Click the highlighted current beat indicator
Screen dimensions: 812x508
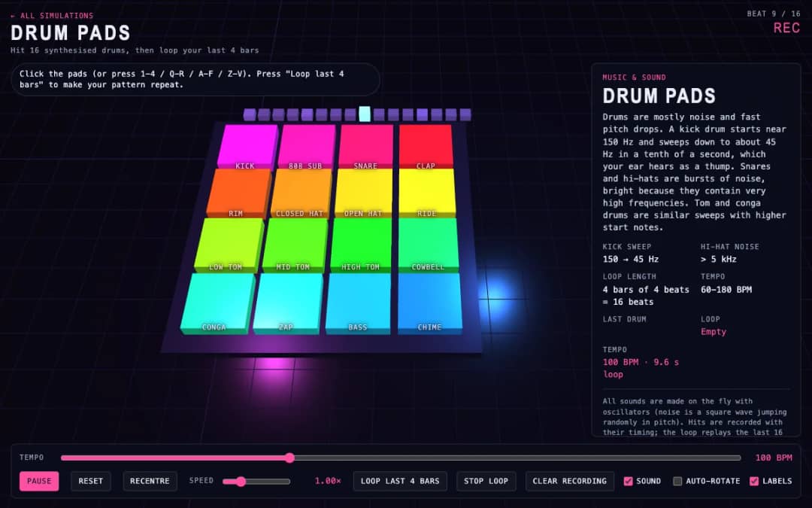click(365, 114)
